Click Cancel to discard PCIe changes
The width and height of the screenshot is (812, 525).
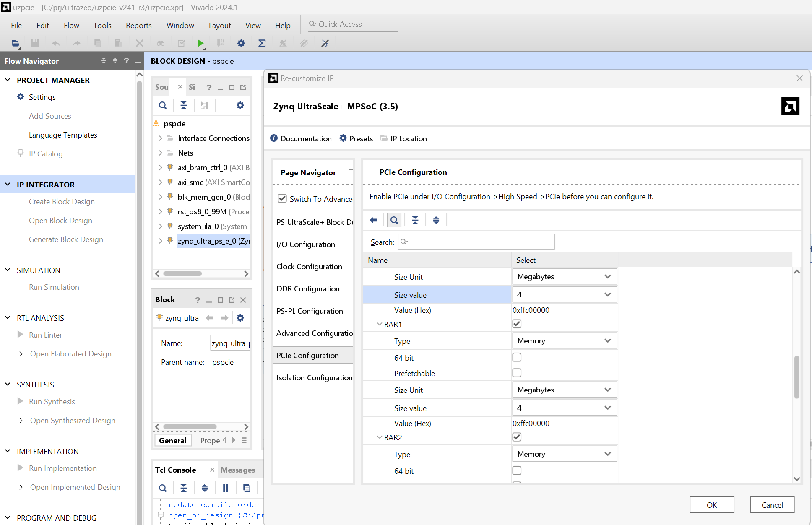click(772, 504)
